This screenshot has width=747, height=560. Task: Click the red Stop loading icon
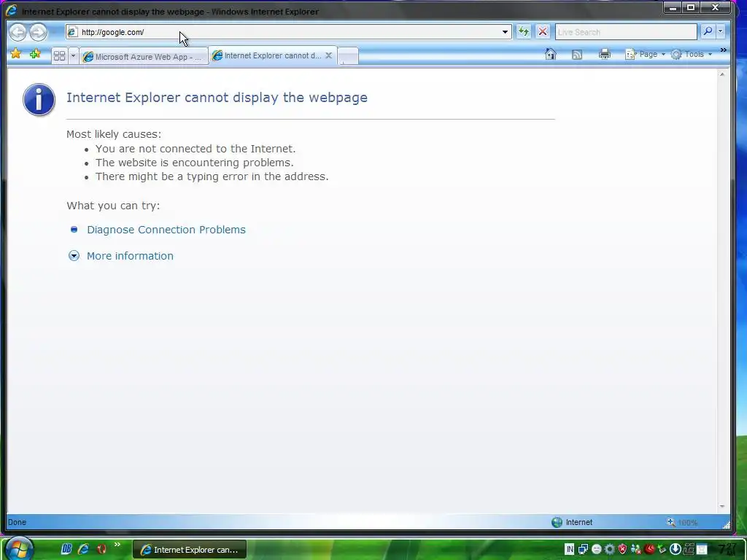coord(543,32)
